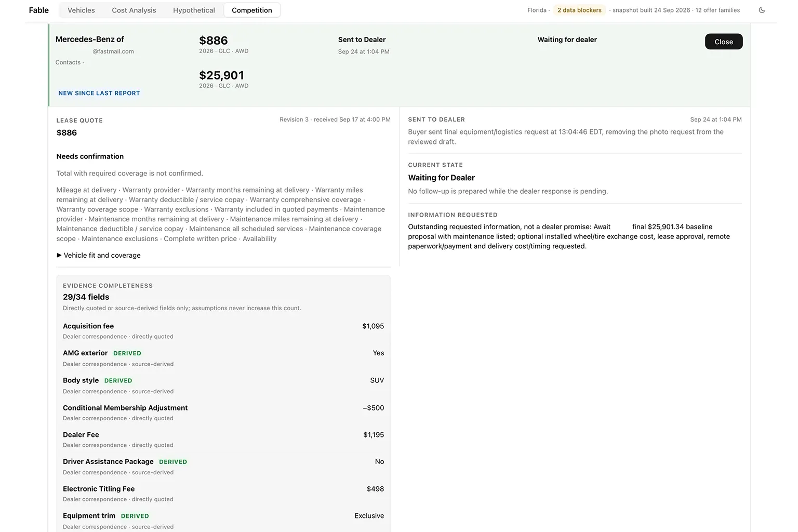Click the $25,901 price heading
This screenshot has height=532, width=798.
click(x=221, y=75)
